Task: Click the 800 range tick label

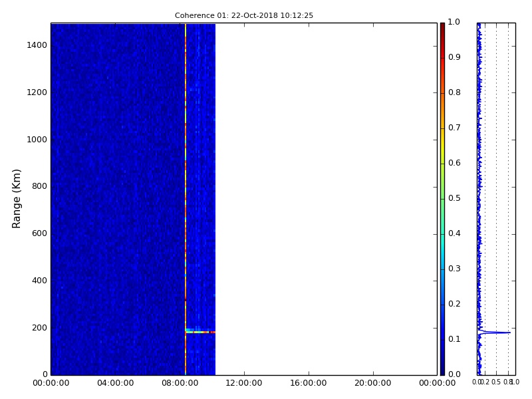Action: point(39,186)
